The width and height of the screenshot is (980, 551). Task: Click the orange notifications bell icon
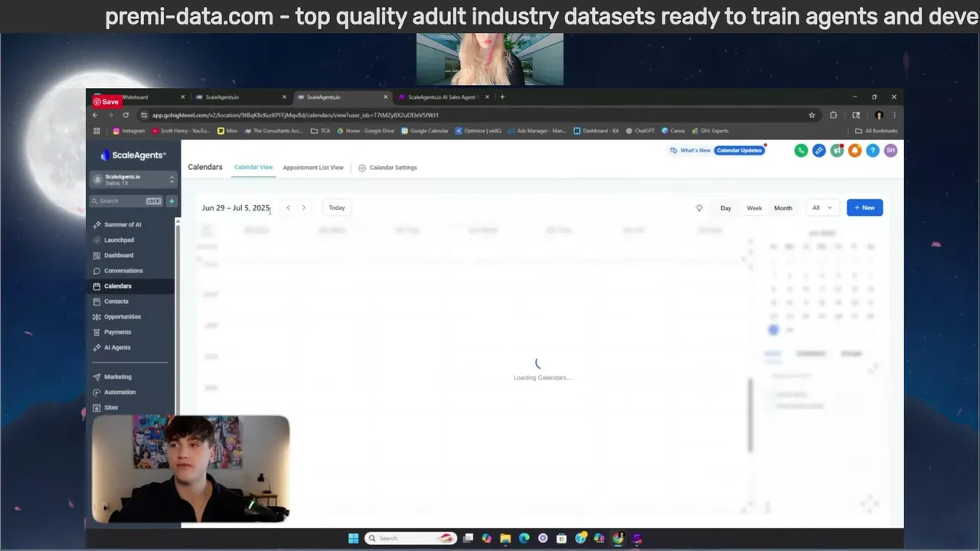click(854, 151)
